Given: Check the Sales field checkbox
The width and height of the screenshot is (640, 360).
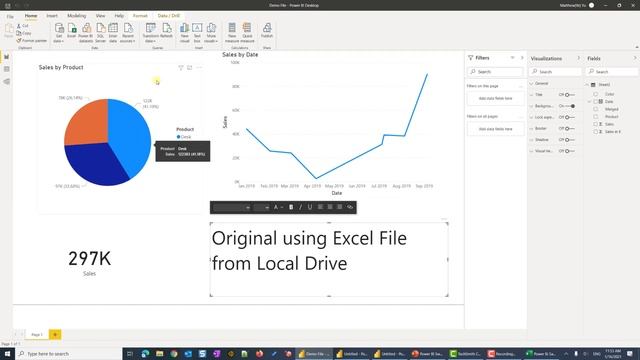Looking at the screenshot, I should click(596, 124).
